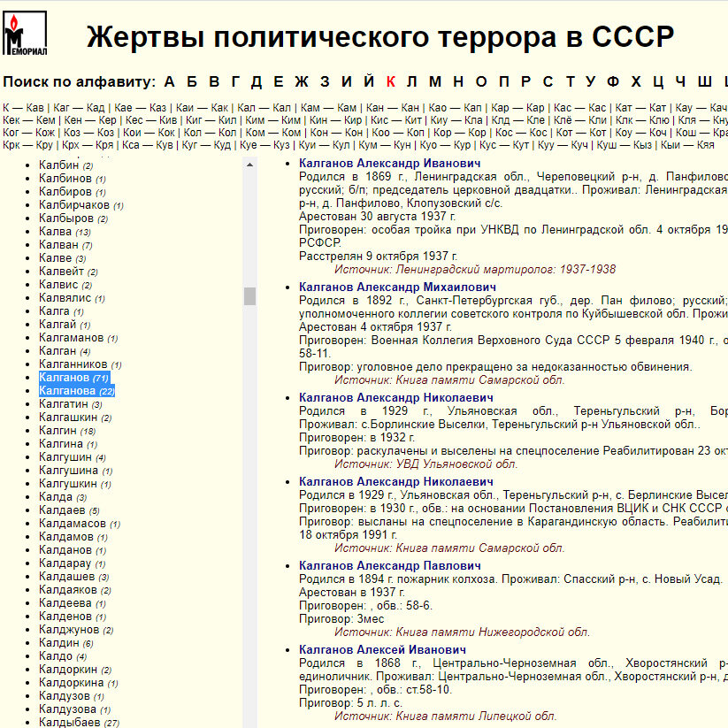Open the 'Каи — Как' range
728x728 pixels.
[202, 108]
